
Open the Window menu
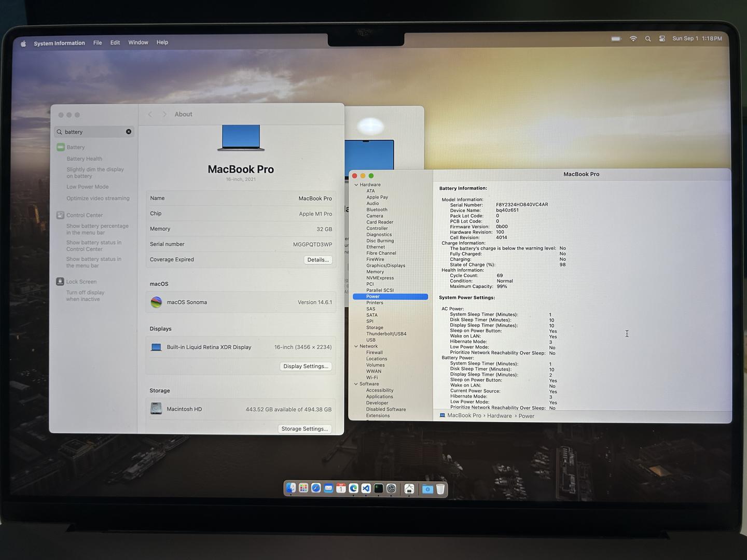coord(138,43)
